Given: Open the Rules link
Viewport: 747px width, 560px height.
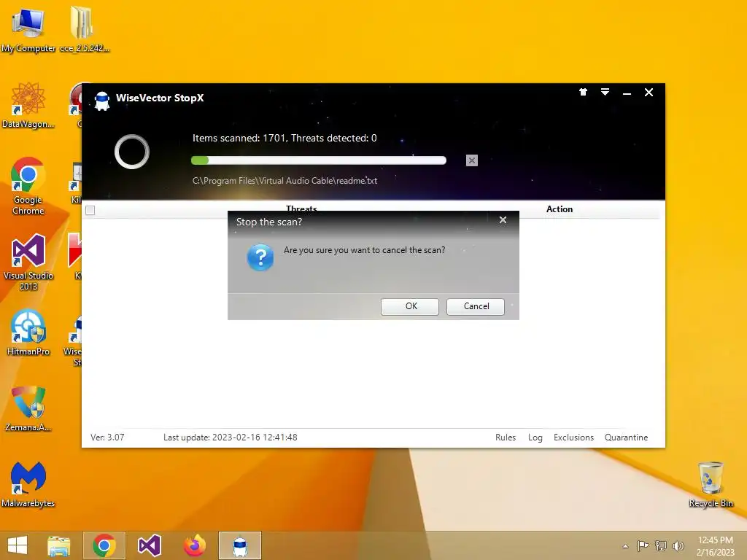Looking at the screenshot, I should pyautogui.click(x=506, y=437).
